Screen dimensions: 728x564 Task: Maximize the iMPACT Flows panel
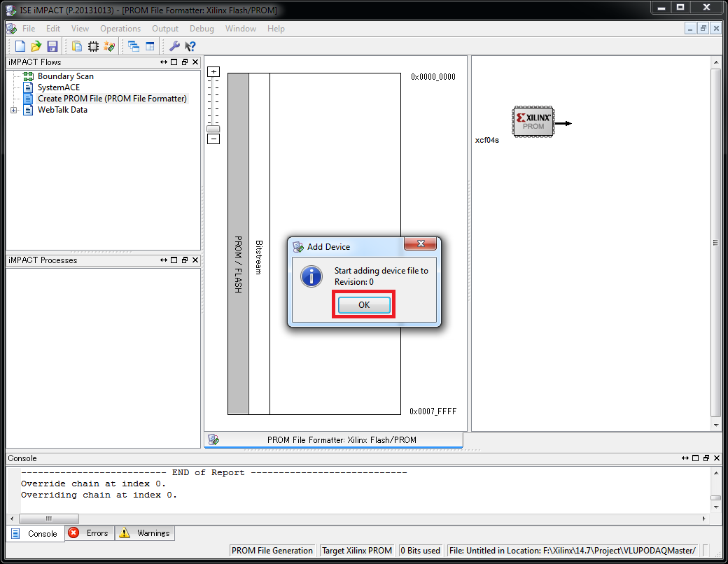(174, 62)
